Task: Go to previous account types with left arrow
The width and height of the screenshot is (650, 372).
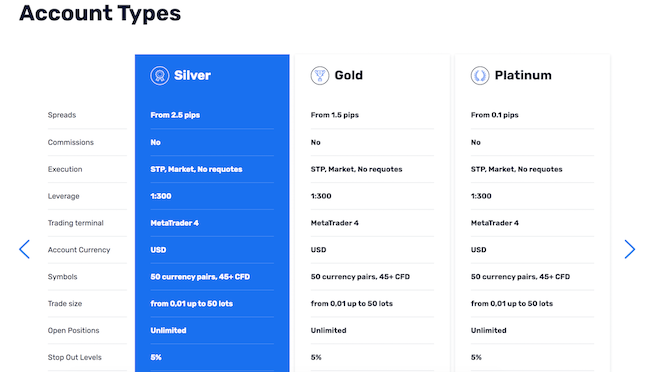Action: click(24, 249)
